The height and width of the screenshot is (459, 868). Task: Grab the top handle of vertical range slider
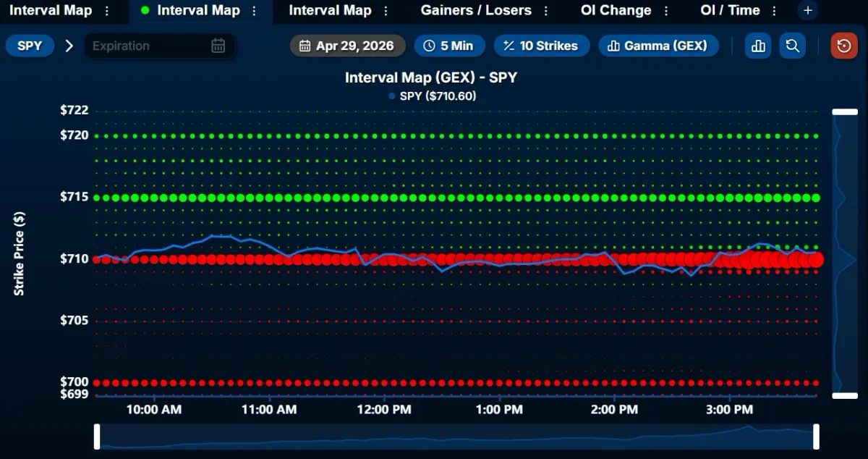tap(845, 112)
